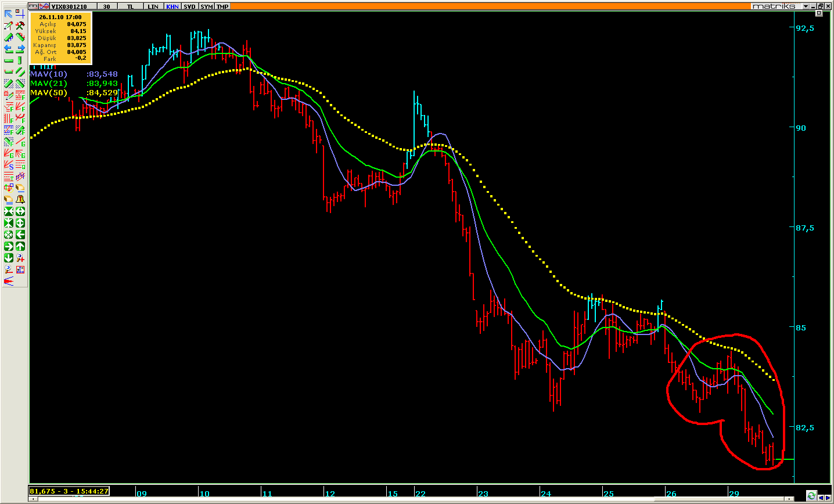The width and height of the screenshot is (834, 504).
Task: Toggle the SVD option in header
Action: 189,6
